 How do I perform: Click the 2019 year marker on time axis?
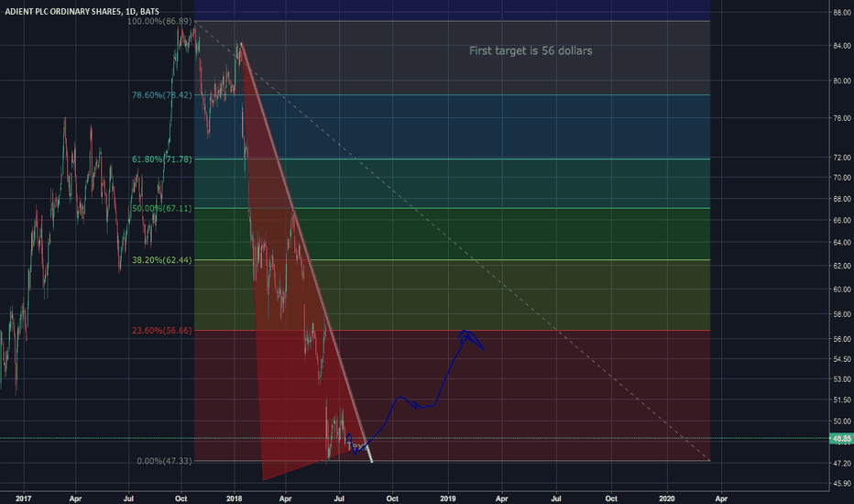pyautogui.click(x=448, y=499)
